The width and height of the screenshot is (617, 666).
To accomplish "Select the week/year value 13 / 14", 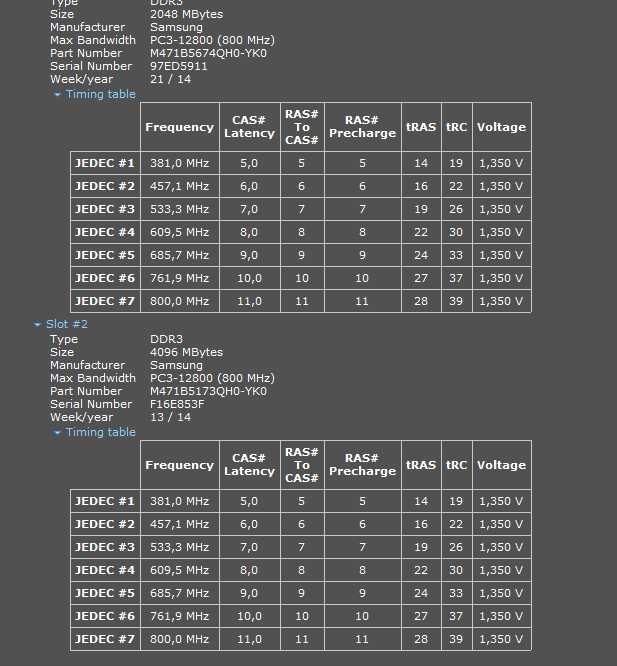I will (170, 418).
